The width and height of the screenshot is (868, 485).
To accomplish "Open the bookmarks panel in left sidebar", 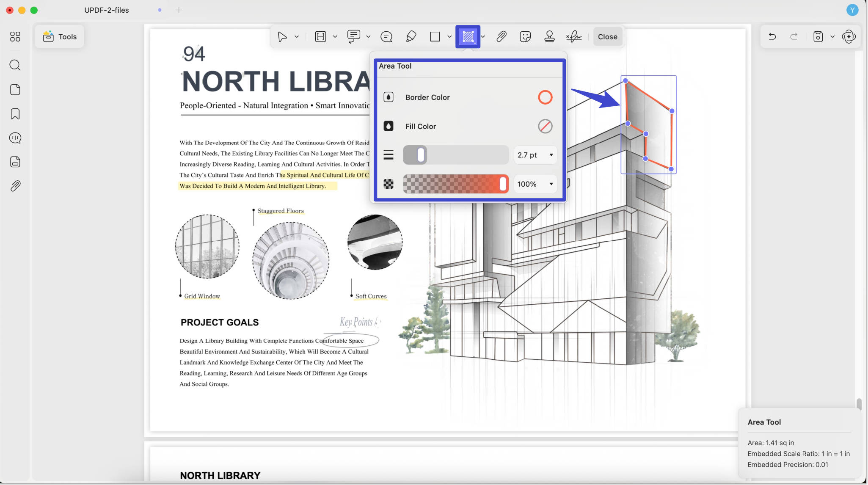I will point(15,114).
